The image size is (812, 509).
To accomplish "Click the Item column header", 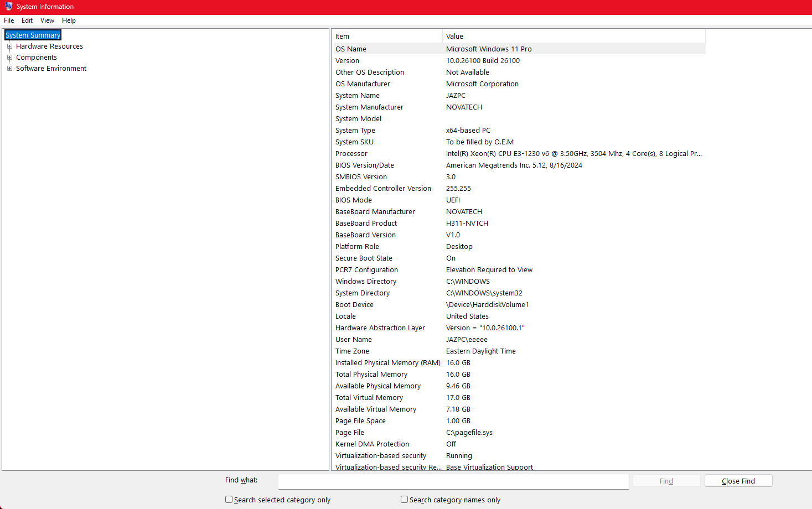I will click(388, 37).
